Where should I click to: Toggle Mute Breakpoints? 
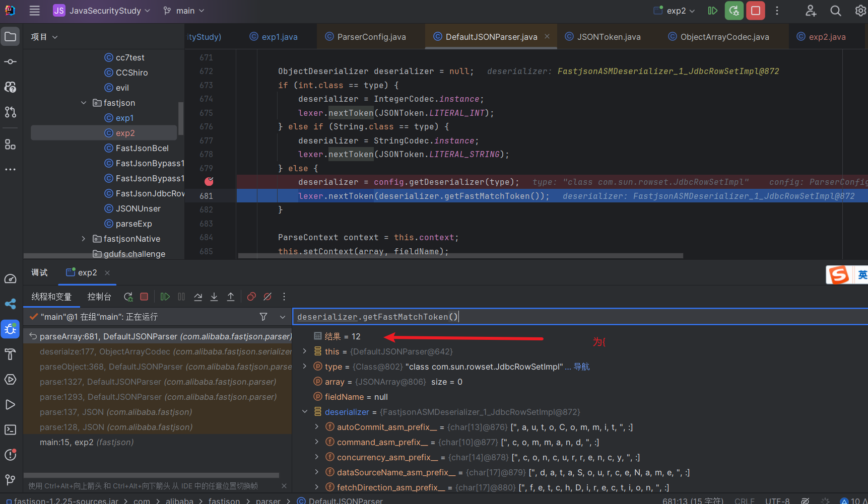click(268, 297)
